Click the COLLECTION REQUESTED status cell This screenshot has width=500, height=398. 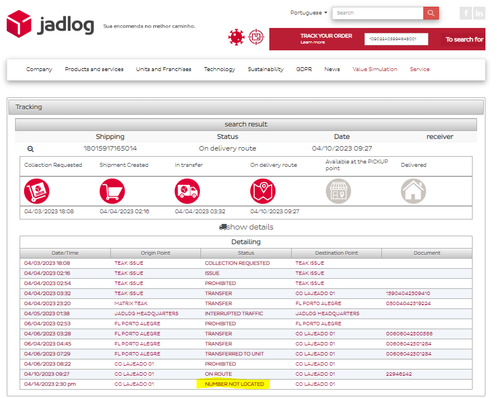pyautogui.click(x=237, y=263)
